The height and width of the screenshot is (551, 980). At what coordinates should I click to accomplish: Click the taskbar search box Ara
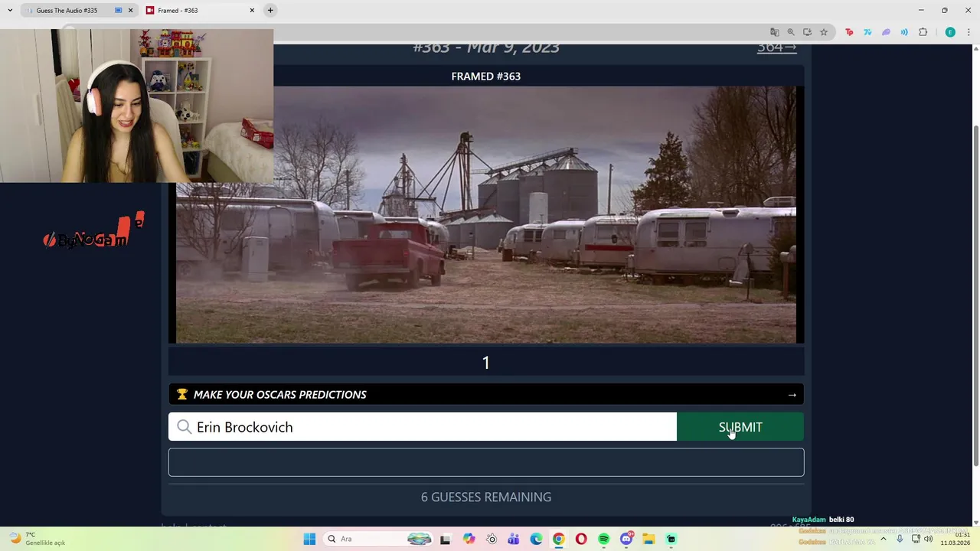pyautogui.click(x=379, y=539)
